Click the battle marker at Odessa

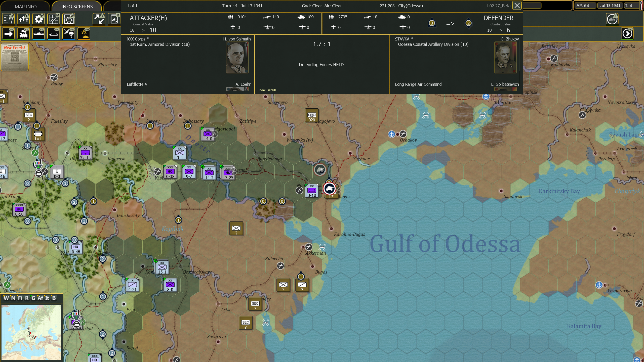pos(330,189)
